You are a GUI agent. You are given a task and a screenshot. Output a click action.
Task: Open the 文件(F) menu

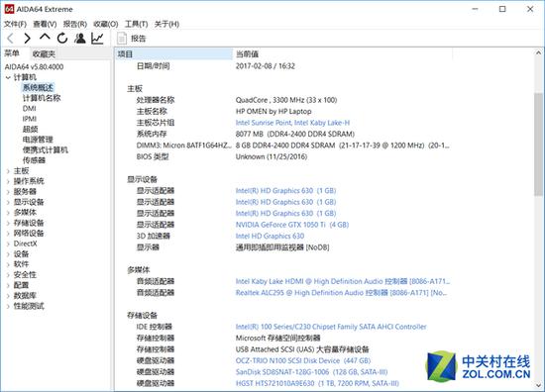[15, 24]
